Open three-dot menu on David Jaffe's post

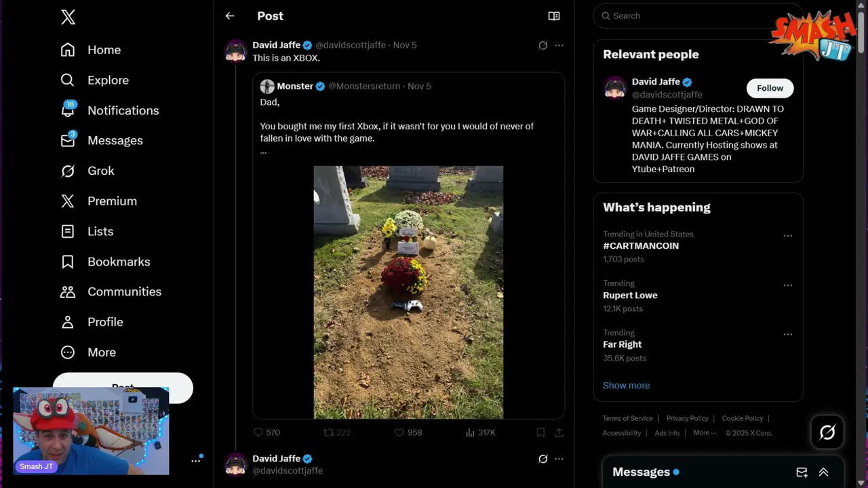559,45
